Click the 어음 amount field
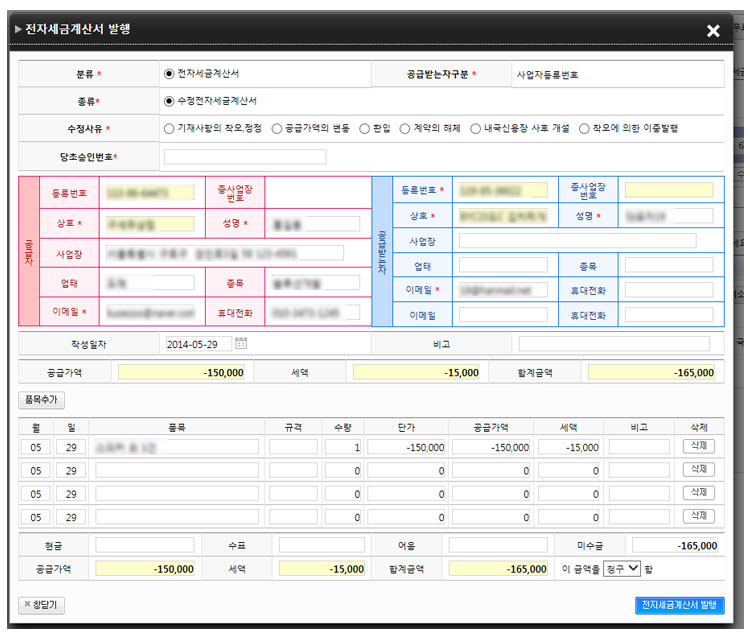750x640 pixels. pos(498,545)
